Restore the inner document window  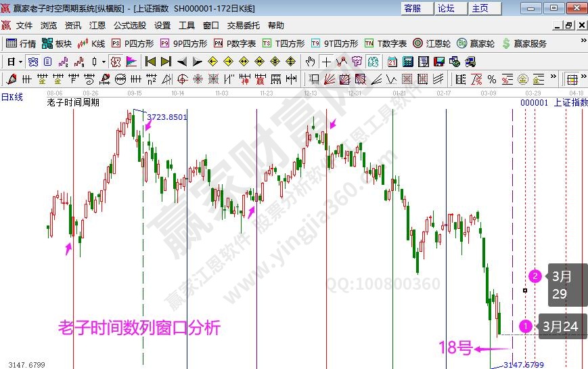point(569,26)
